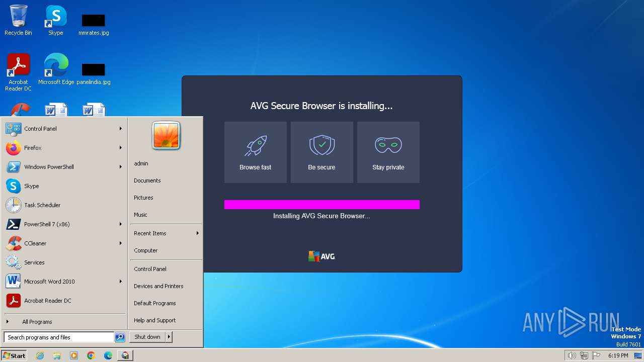Launch Skype from the Start menu
644x362 pixels.
pyautogui.click(x=64, y=186)
